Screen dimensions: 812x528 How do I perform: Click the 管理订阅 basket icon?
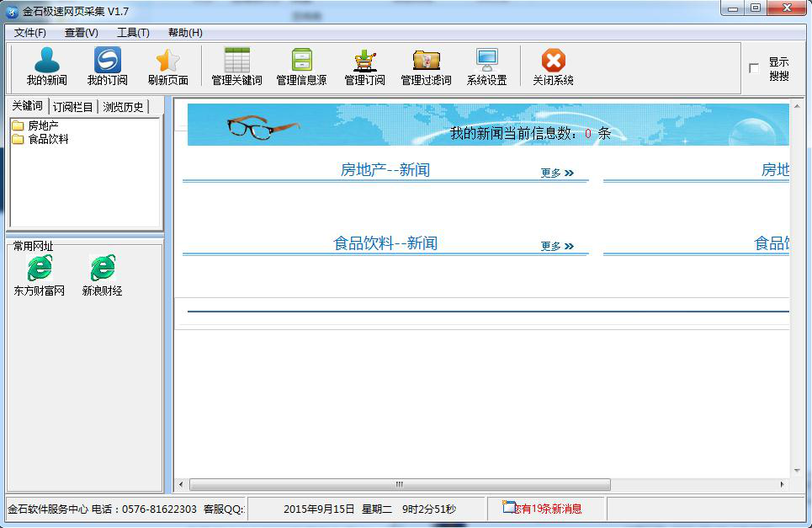364,67
